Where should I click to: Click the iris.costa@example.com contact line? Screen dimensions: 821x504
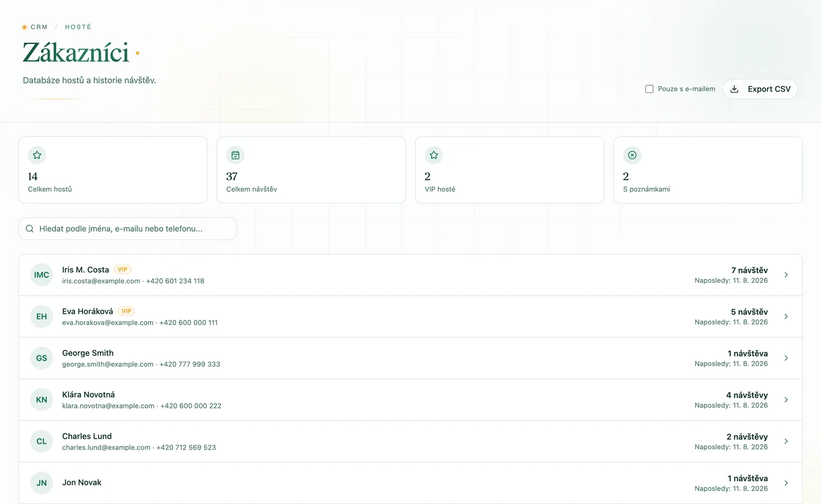(133, 281)
